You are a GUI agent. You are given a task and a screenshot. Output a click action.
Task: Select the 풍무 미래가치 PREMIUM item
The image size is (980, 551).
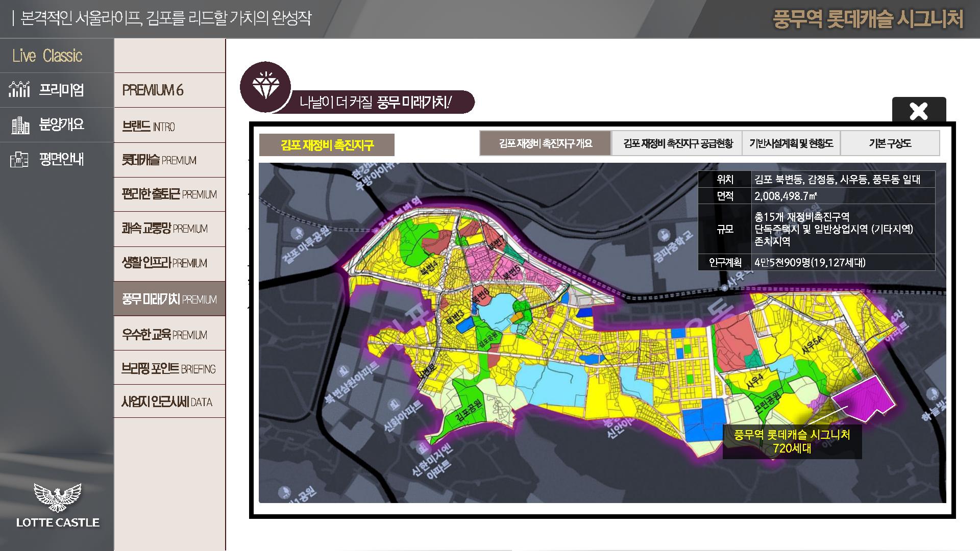[x=169, y=299]
